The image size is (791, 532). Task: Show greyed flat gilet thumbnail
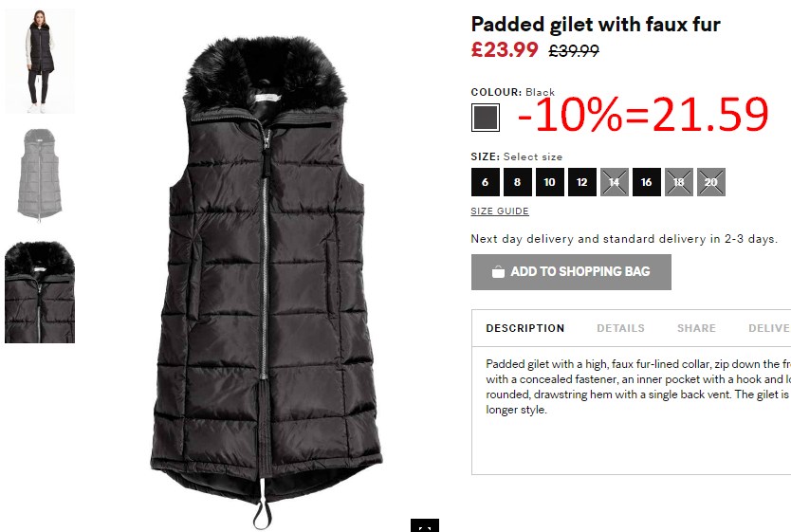coord(40,175)
